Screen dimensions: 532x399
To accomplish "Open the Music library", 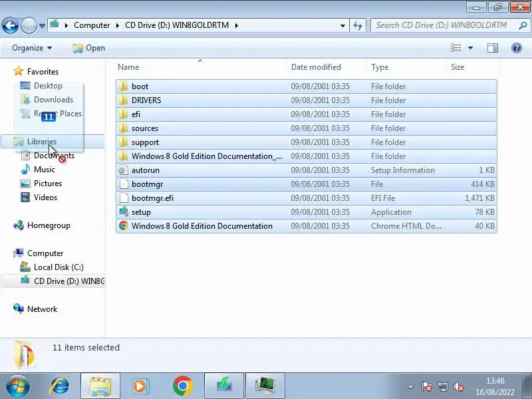I will [38, 170].
